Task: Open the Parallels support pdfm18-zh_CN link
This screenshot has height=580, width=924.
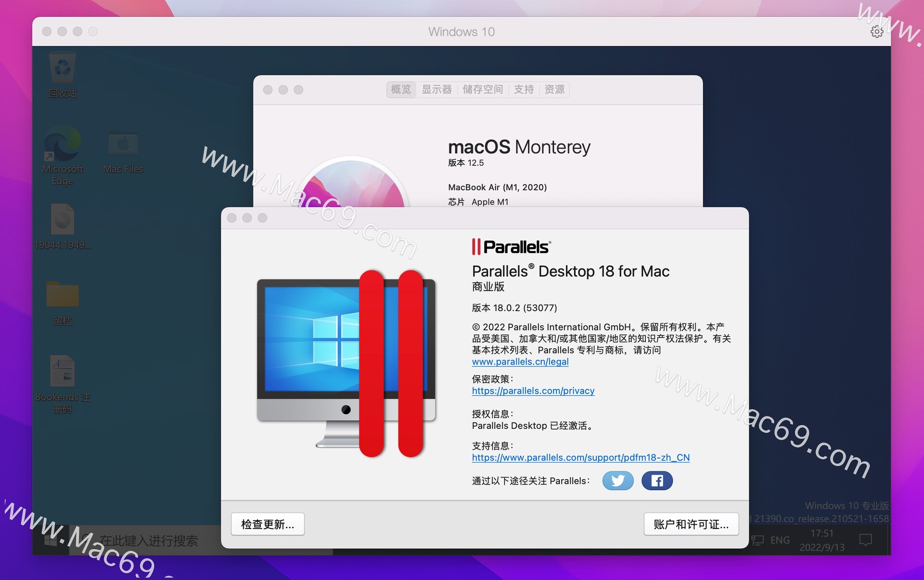Action: tap(580, 457)
